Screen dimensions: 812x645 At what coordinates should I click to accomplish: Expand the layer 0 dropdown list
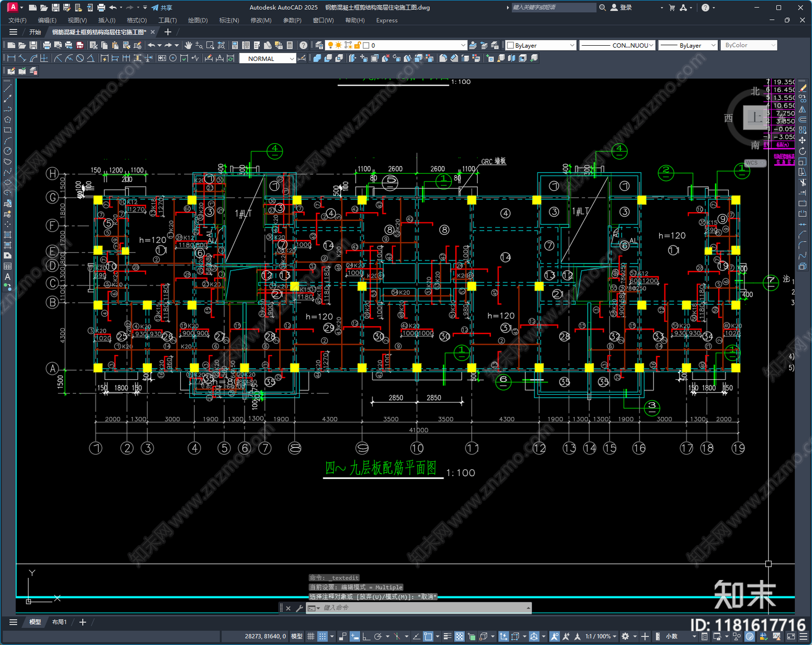click(x=462, y=45)
